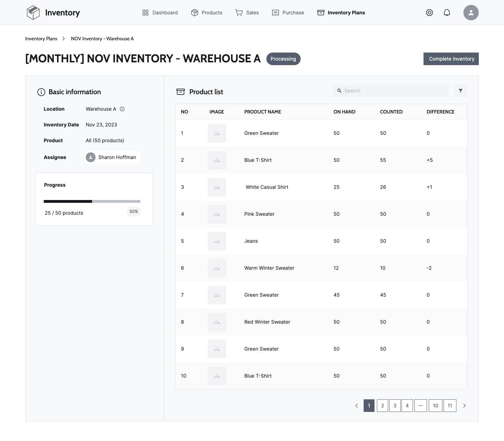Go to the Products menu item

(x=206, y=13)
